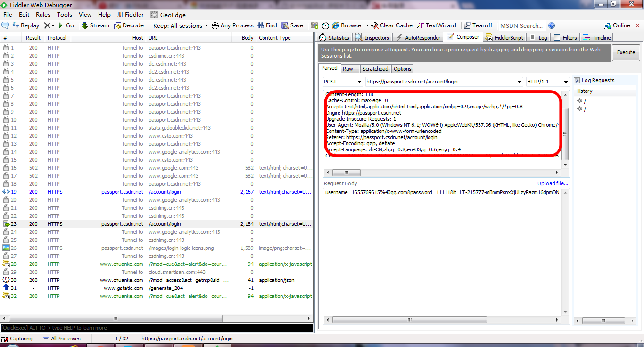
Task: Open the help question mark icon
Action: pos(552,25)
